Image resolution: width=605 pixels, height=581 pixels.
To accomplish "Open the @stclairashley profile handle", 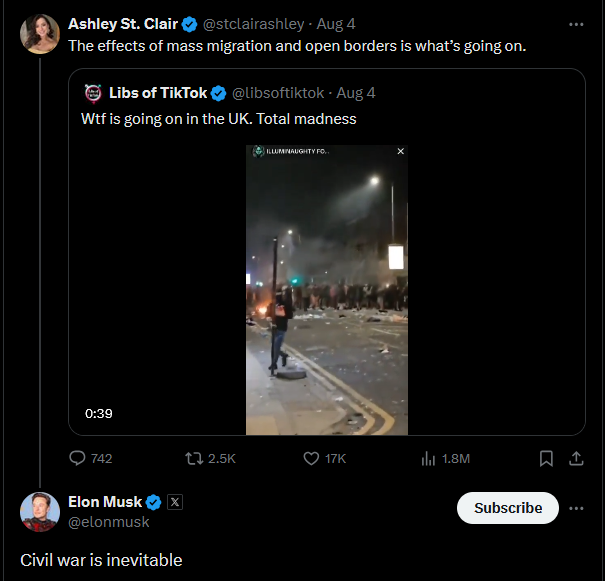I will pyautogui.click(x=253, y=24).
